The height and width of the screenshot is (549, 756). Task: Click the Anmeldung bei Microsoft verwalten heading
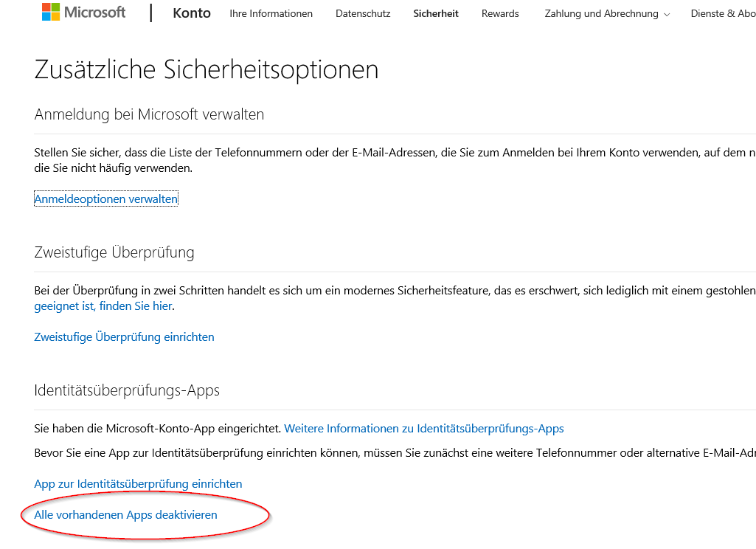coord(149,114)
